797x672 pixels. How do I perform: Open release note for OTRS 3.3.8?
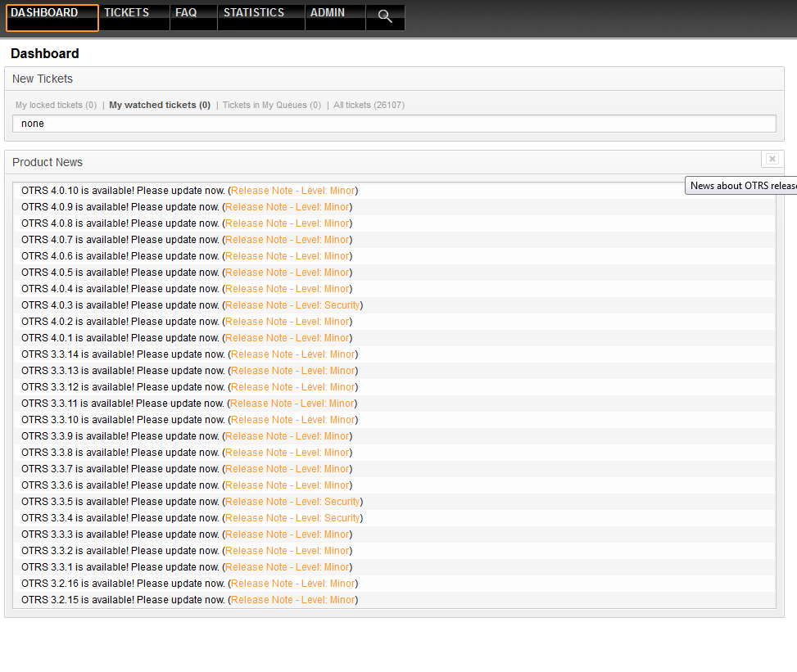(288, 452)
